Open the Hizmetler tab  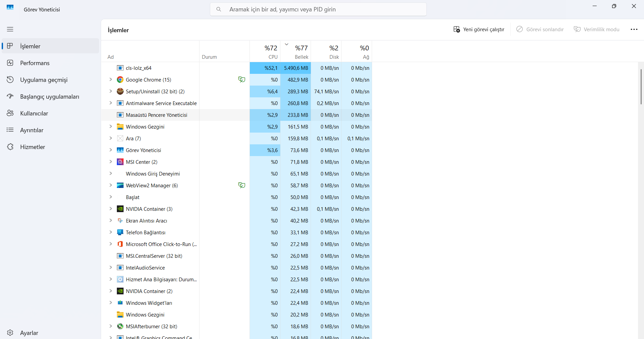pyautogui.click(x=50, y=147)
